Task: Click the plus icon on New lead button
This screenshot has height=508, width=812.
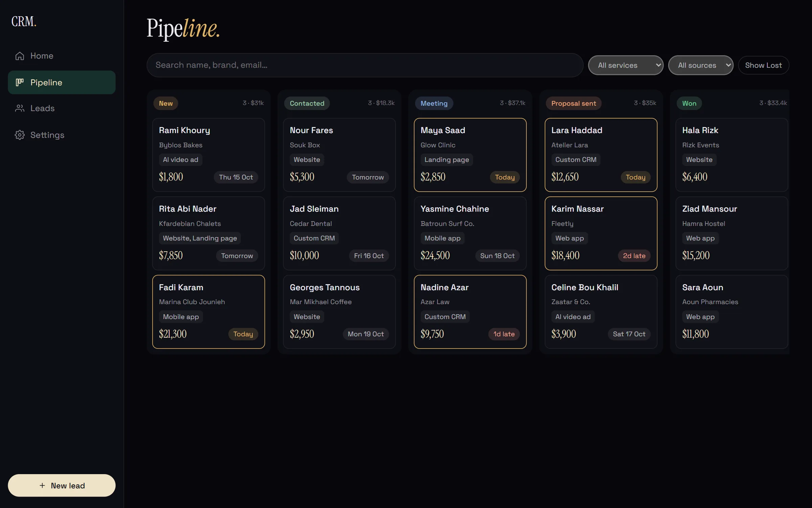Action: click(x=42, y=485)
